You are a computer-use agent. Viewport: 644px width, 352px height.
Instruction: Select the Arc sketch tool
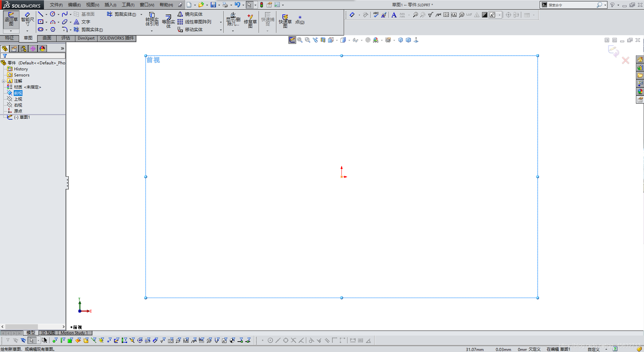(53, 22)
